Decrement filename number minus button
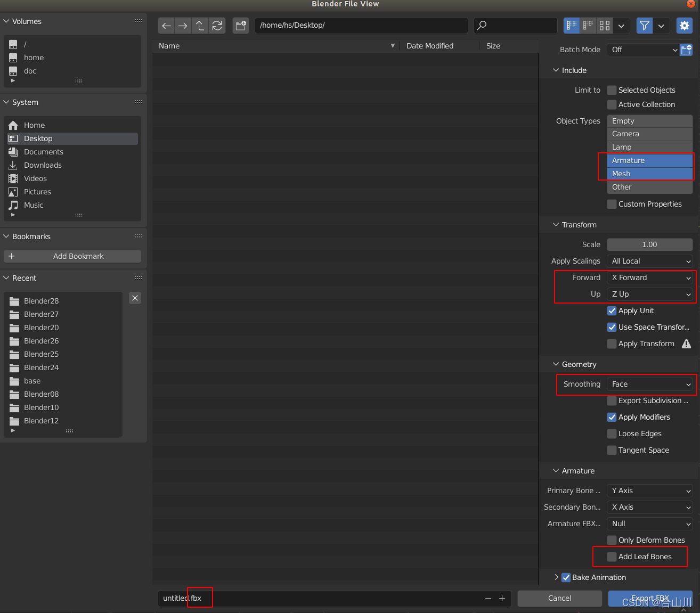The height and width of the screenshot is (613, 700). [488, 599]
